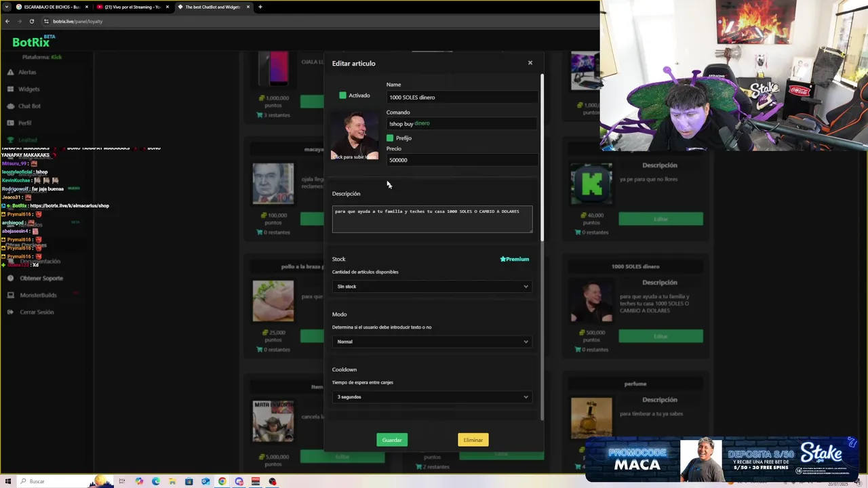This screenshot has width=868, height=488.
Task: Click the Eliminar button
Action: point(473,440)
